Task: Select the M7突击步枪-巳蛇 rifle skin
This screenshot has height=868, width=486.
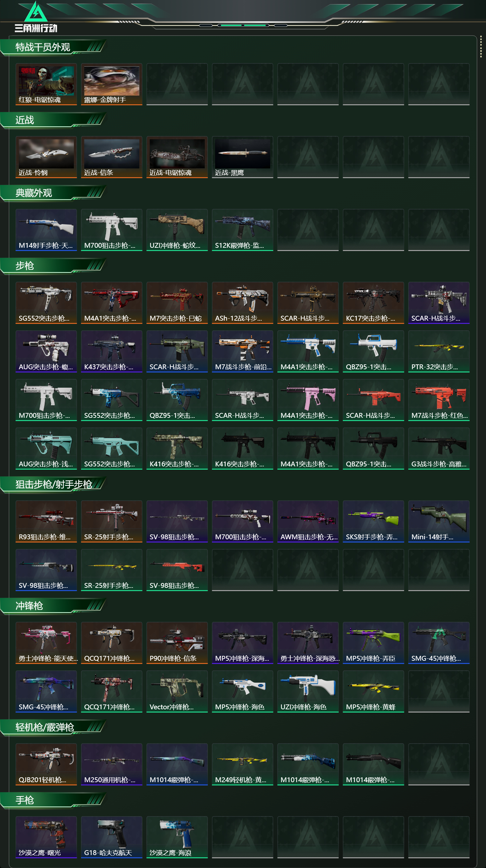Action: coord(177,303)
